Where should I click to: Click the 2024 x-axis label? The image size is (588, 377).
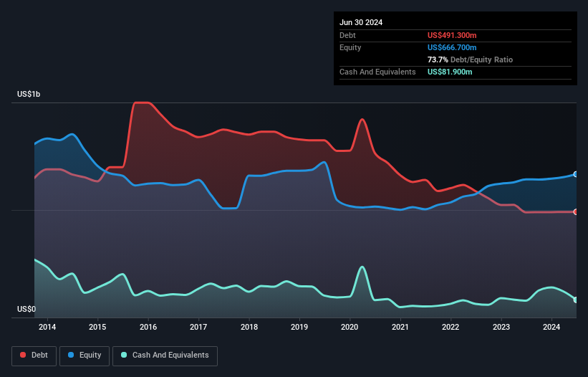point(551,327)
